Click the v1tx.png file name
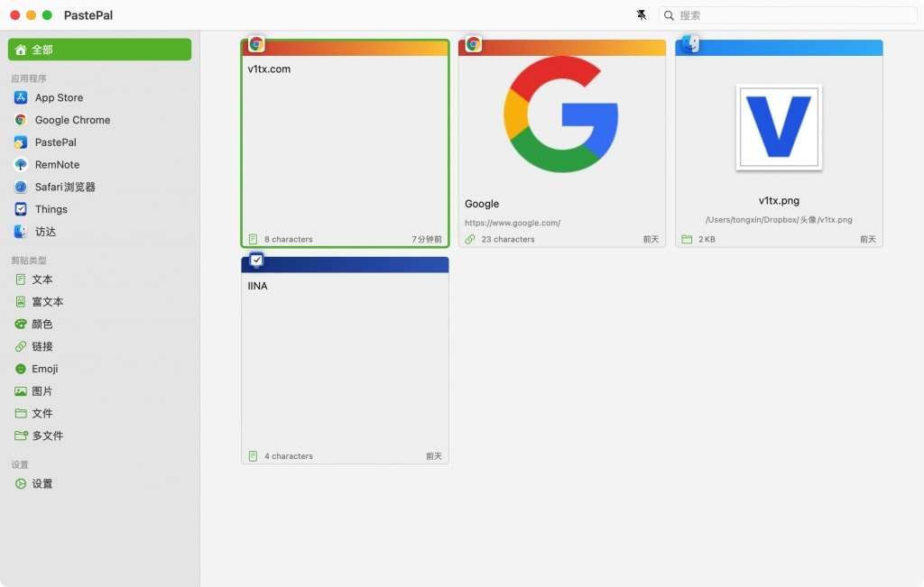 pos(779,201)
